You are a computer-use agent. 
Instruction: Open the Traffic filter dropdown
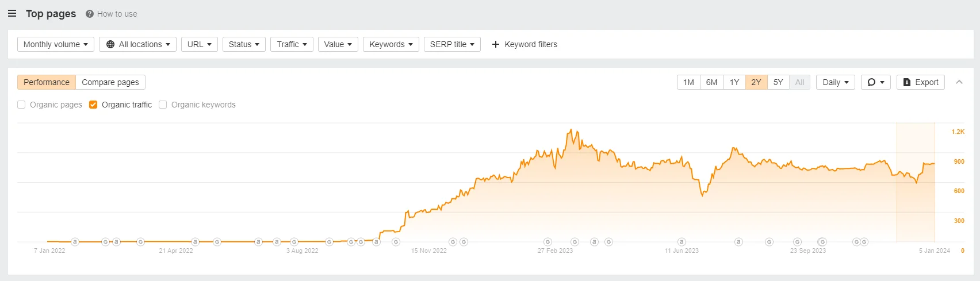click(x=292, y=44)
